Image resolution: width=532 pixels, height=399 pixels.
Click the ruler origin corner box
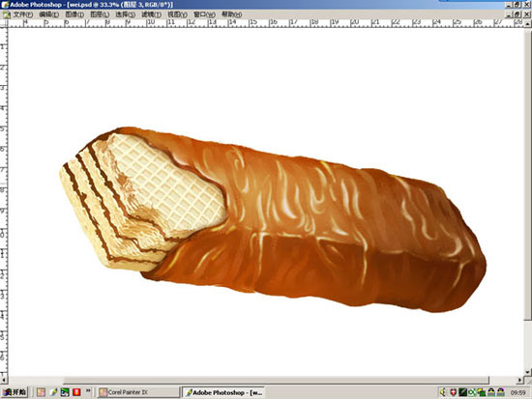(4, 23)
